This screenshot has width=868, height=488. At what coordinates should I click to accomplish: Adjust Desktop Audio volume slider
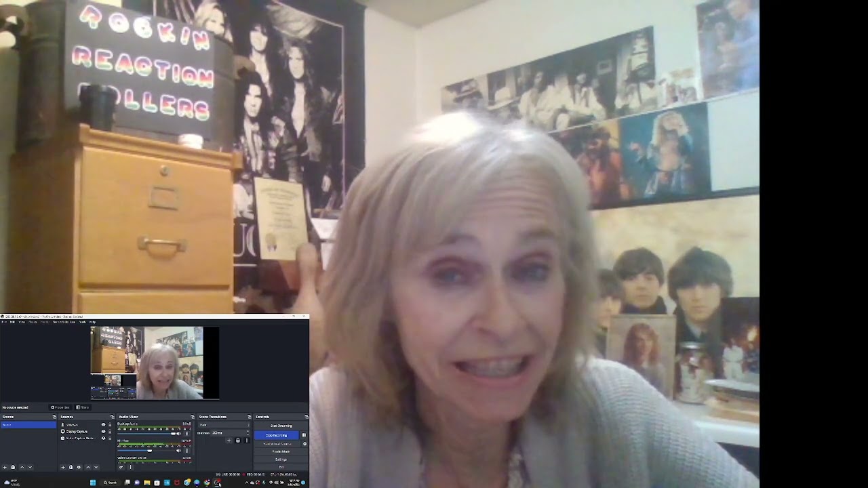click(146, 434)
